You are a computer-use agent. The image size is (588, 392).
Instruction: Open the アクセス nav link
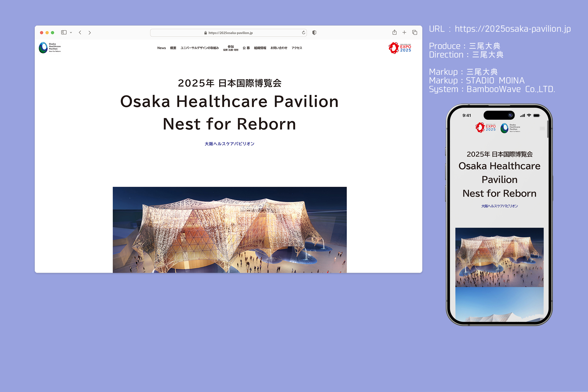click(297, 48)
